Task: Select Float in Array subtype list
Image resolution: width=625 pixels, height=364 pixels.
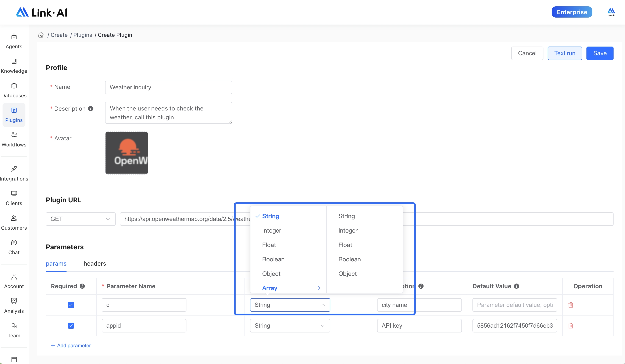Action: [x=365, y=245]
